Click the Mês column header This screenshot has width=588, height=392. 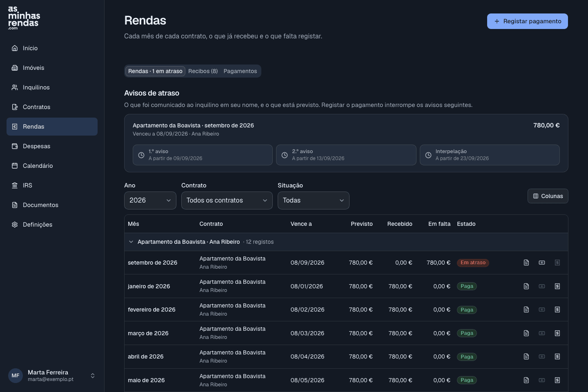(x=134, y=224)
